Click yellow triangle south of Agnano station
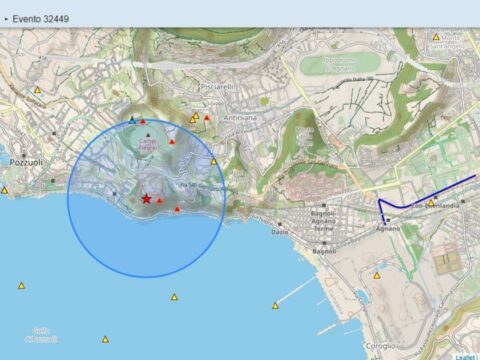 coord(377,276)
